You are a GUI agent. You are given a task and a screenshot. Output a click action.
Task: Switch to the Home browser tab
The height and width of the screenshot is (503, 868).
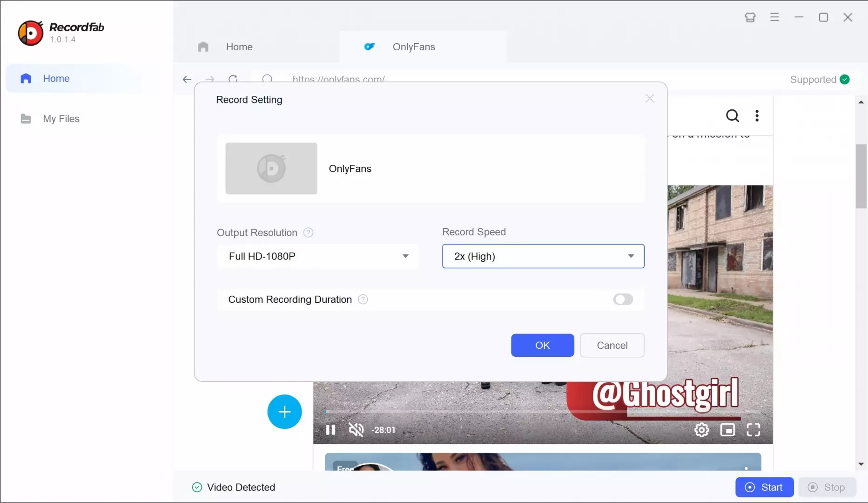coord(256,47)
